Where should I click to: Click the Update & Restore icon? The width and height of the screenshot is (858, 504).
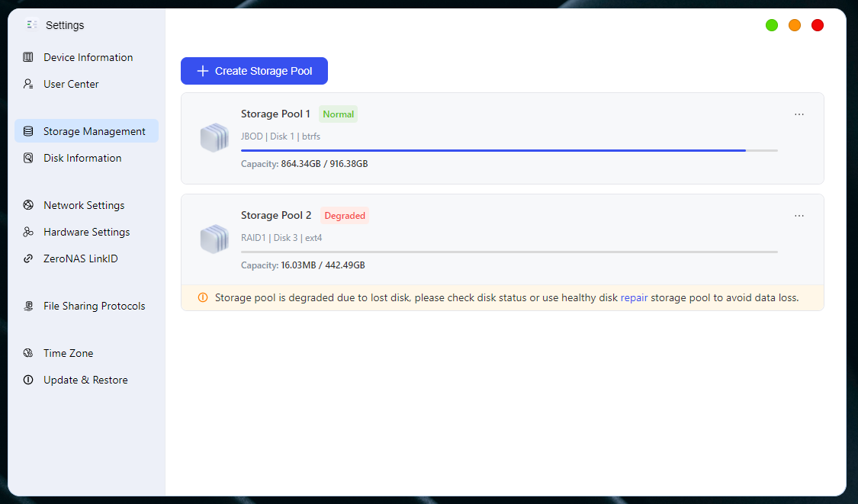click(x=28, y=380)
